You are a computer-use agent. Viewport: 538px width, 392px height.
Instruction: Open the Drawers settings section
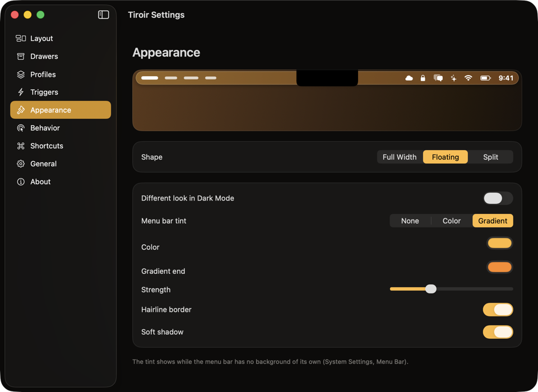pyautogui.click(x=61, y=56)
